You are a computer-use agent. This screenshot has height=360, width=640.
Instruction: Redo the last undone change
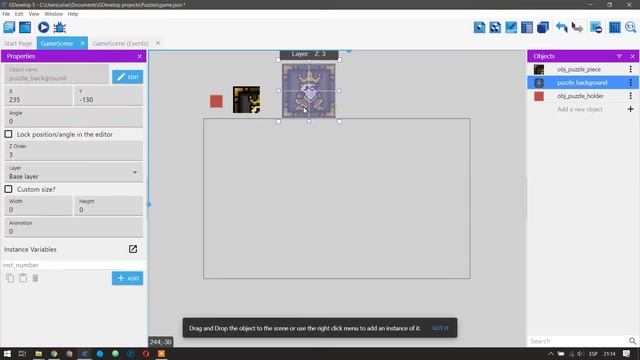[x=577, y=27]
